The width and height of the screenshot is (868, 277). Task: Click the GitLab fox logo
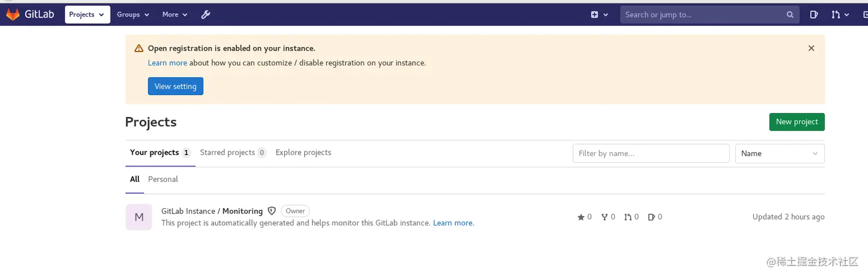click(13, 14)
